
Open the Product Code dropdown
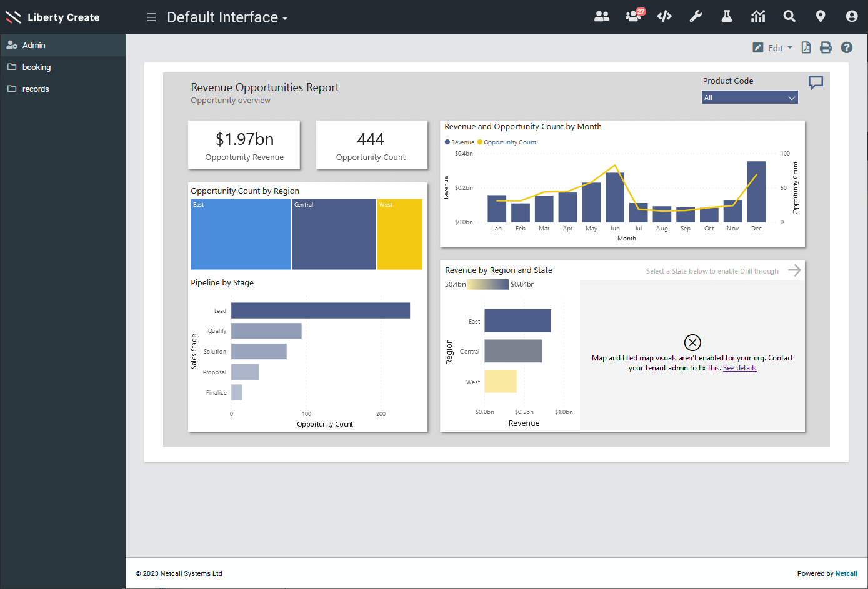tap(749, 97)
